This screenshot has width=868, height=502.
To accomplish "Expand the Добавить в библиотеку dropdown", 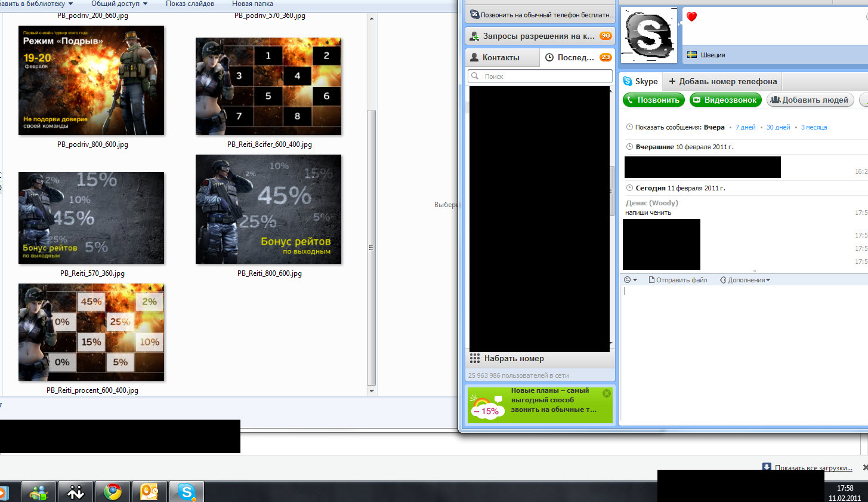I will [x=36, y=4].
